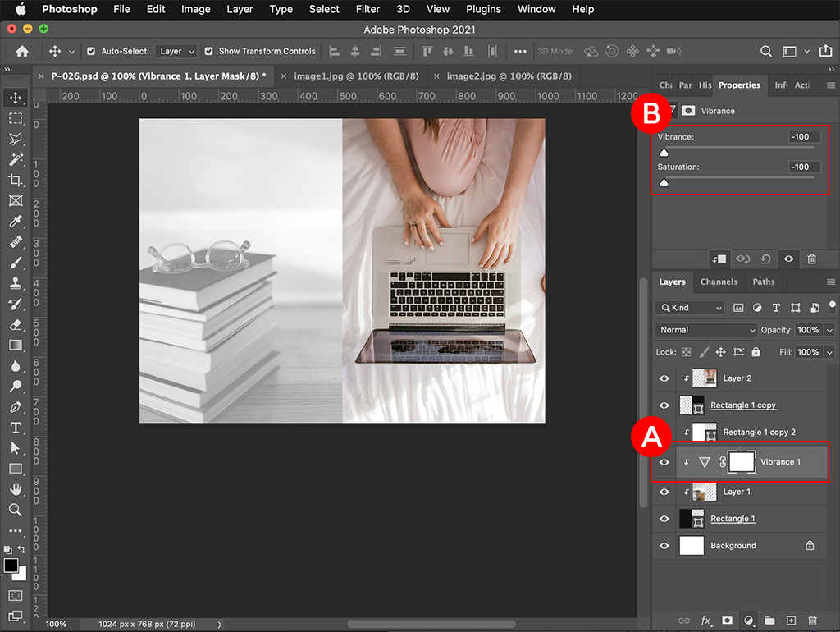Switch to image2.jpg document tab
Image resolution: width=840 pixels, height=632 pixels.
[509, 76]
